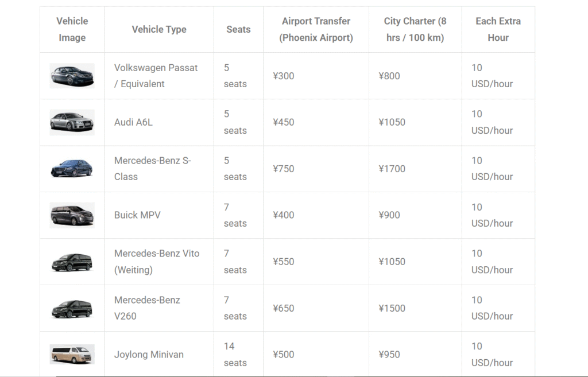
Task: Select the Mercedes-Benz S-Class car image
Action: point(72,169)
